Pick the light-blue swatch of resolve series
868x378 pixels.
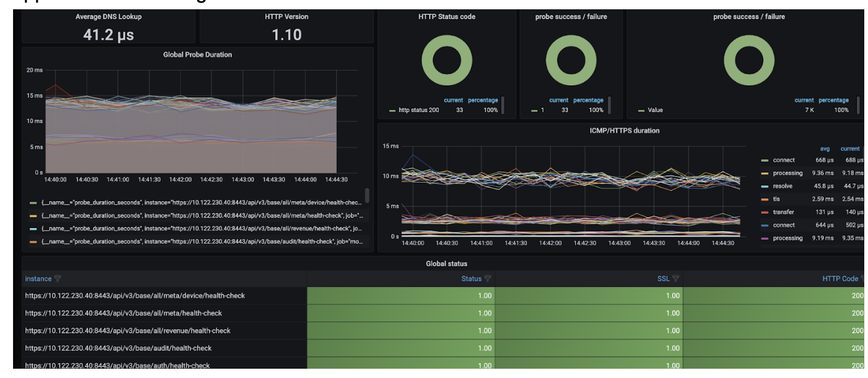765,186
